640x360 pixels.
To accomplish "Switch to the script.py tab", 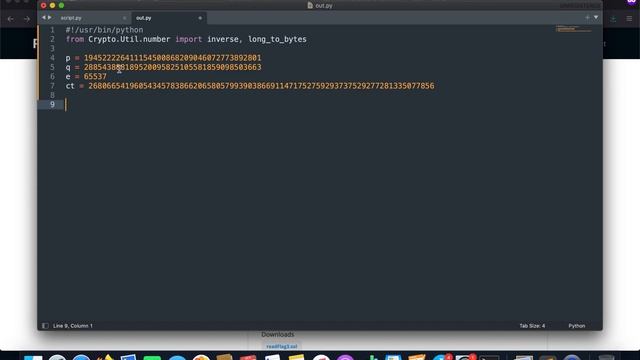I will click(71, 18).
